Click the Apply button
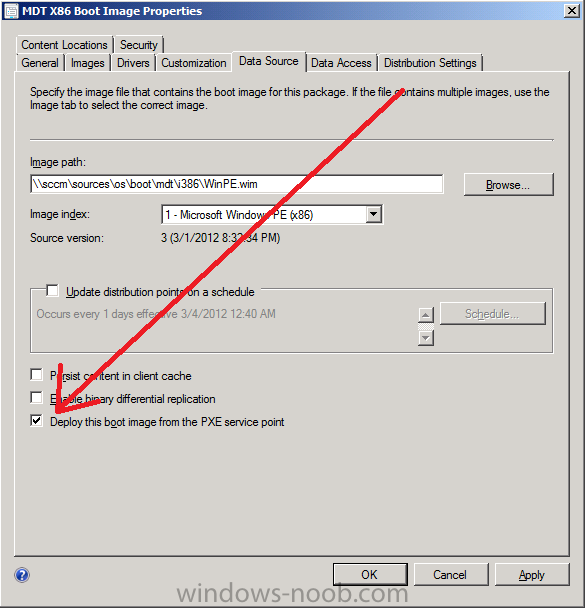 click(x=532, y=574)
